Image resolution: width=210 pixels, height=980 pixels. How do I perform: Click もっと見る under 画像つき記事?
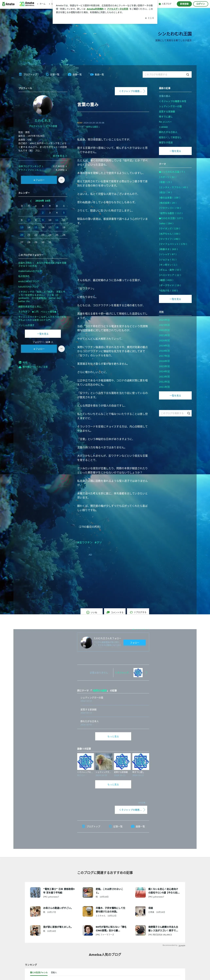pyautogui.click(x=113, y=784)
